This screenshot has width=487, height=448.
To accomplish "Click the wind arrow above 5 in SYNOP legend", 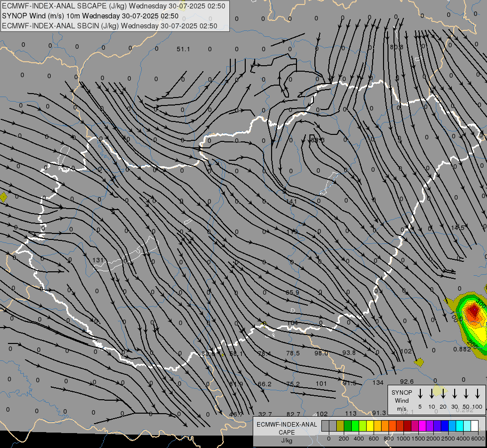I will (x=420, y=393).
